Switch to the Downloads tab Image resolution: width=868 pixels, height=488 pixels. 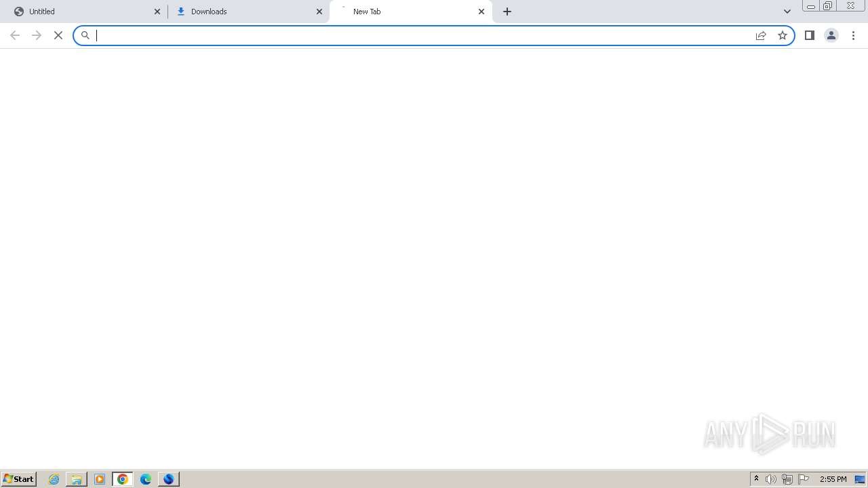point(248,12)
